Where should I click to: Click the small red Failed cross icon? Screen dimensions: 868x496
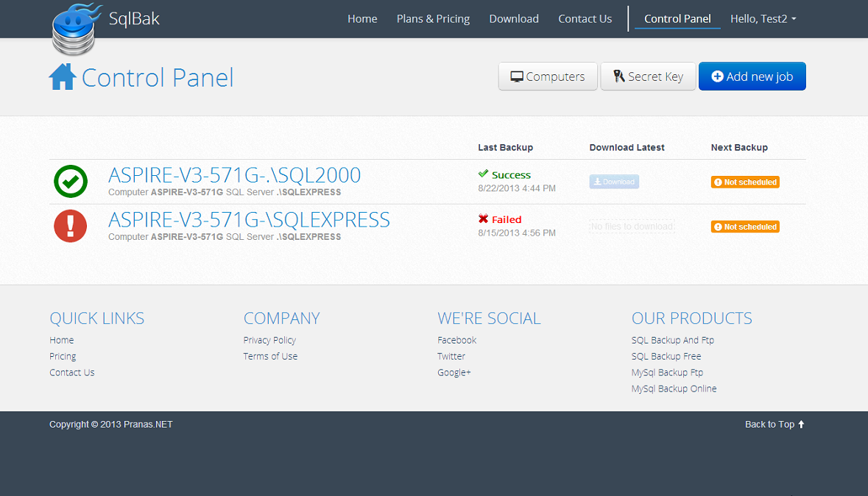tap(483, 219)
